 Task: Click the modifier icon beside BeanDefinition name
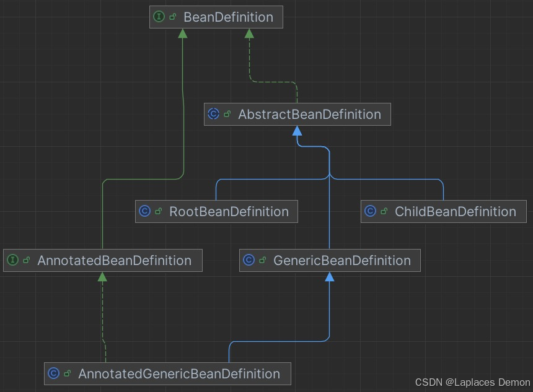171,17
